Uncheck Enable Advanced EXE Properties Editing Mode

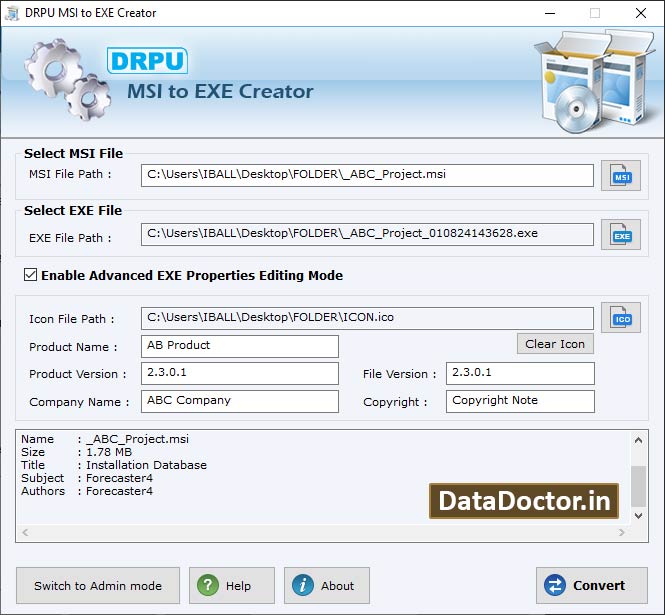(31, 275)
